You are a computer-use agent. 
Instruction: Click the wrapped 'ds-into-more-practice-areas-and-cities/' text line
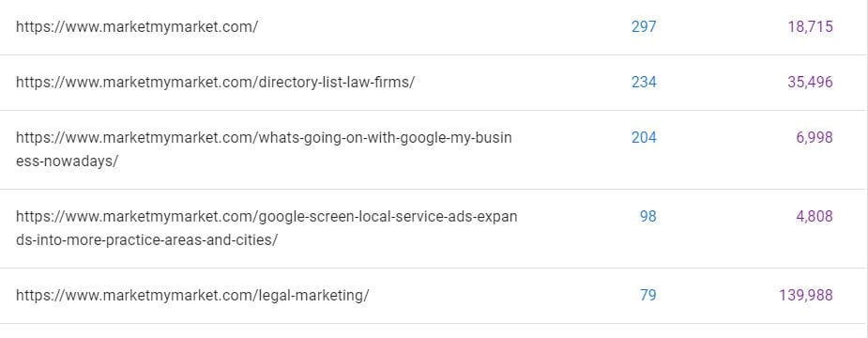[146, 240]
